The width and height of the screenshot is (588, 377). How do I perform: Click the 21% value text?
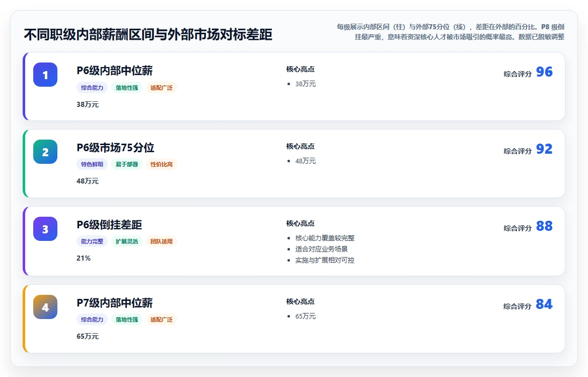(x=84, y=258)
